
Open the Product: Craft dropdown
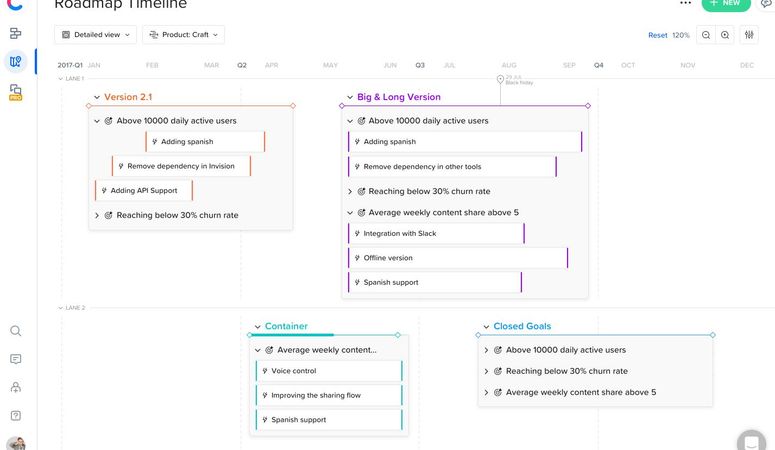[183, 35]
